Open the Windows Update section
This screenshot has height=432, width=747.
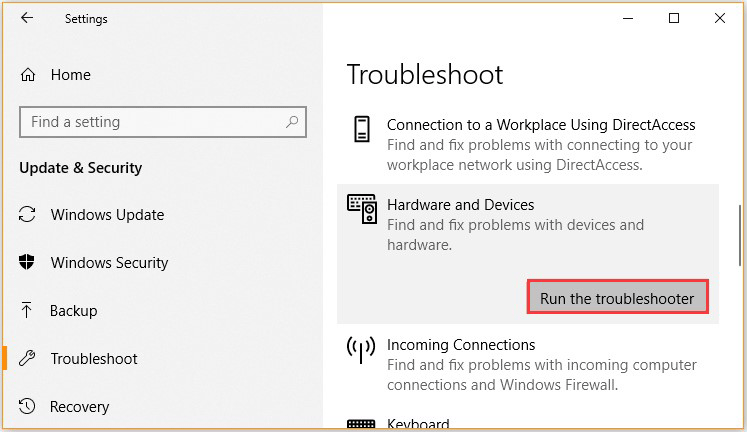point(107,215)
